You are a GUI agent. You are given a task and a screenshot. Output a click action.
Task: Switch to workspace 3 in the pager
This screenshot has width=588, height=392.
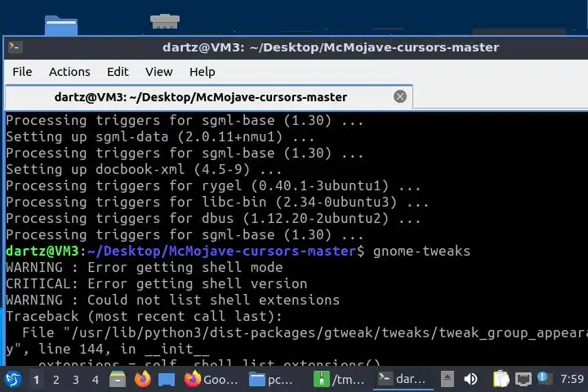click(76, 380)
